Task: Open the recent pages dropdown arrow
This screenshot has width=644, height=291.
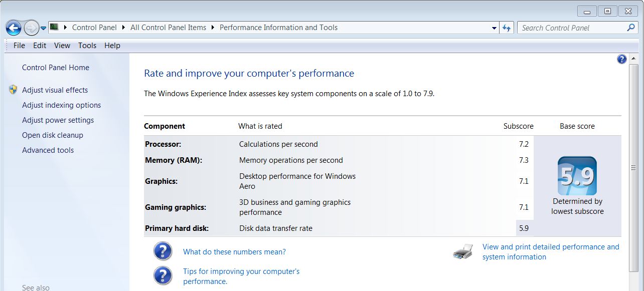Action: (44, 28)
